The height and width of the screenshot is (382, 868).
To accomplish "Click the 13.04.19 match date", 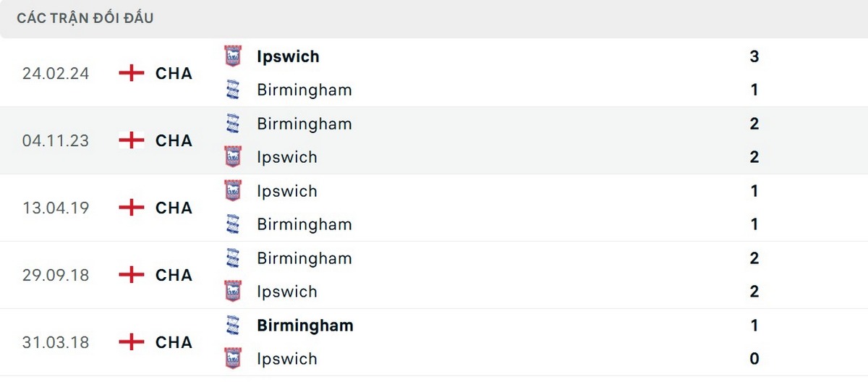I will pyautogui.click(x=56, y=208).
